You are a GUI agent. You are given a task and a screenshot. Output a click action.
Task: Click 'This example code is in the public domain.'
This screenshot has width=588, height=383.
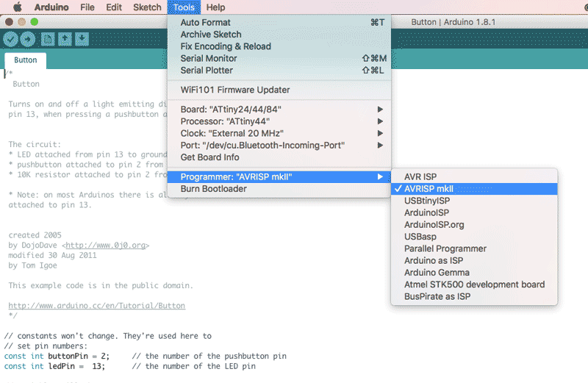[x=101, y=285]
